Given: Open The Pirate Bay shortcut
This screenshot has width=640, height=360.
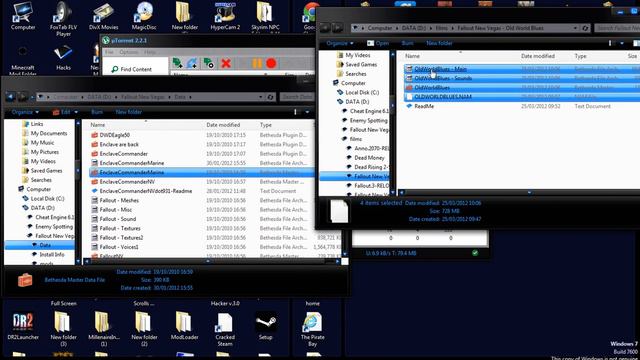Looking at the screenshot, I should [312, 329].
